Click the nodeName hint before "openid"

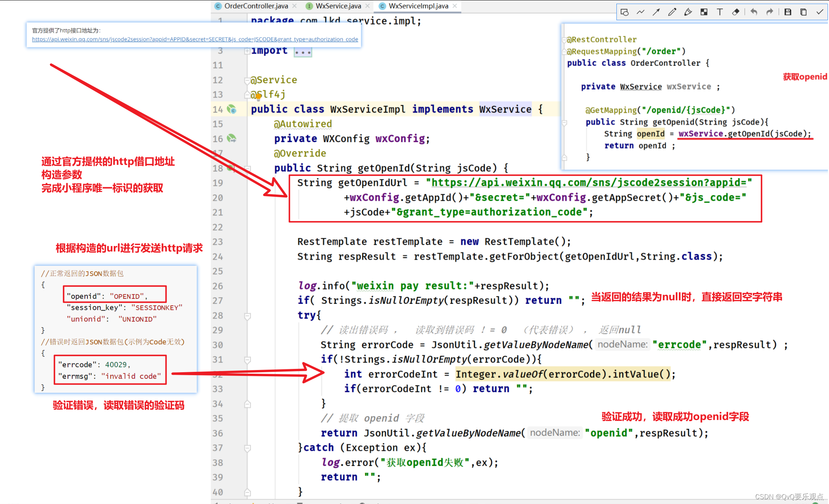click(555, 433)
